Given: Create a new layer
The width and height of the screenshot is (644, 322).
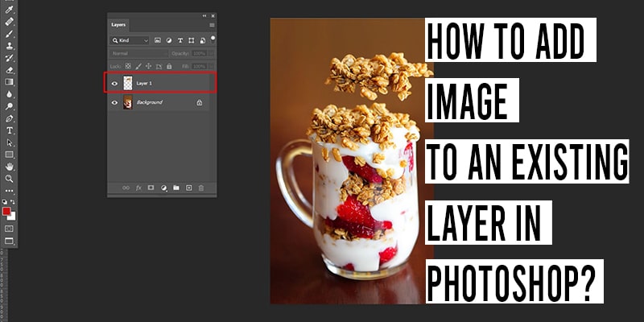Looking at the screenshot, I should coord(189,188).
